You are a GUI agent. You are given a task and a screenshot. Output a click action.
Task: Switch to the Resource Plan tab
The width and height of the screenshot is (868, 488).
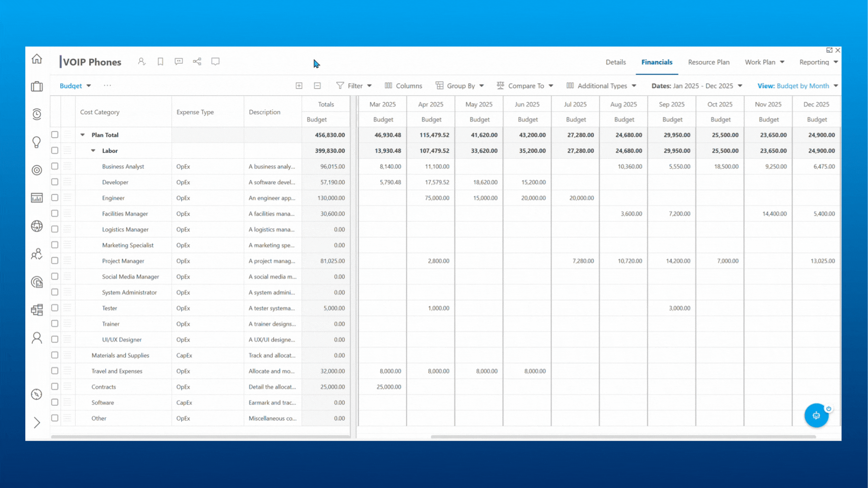click(708, 62)
